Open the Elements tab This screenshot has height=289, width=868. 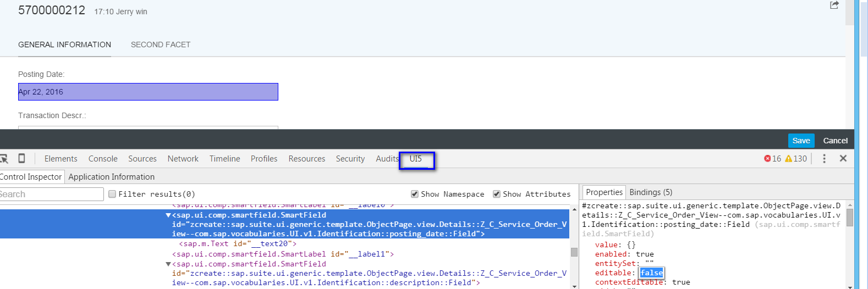[61, 158]
